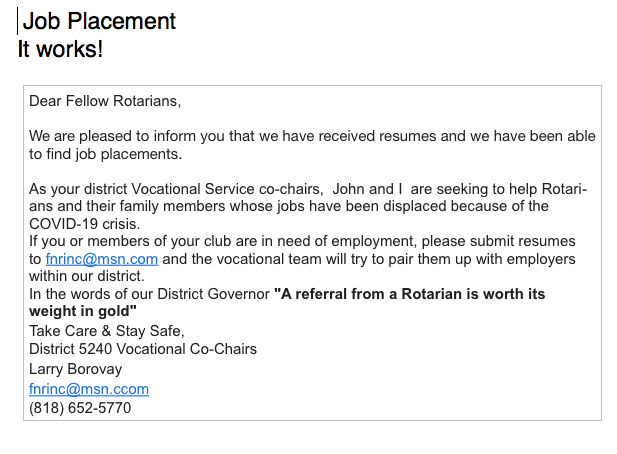Click the bold "weight in gold" text
The width and height of the screenshot is (617, 454).
pos(80,312)
